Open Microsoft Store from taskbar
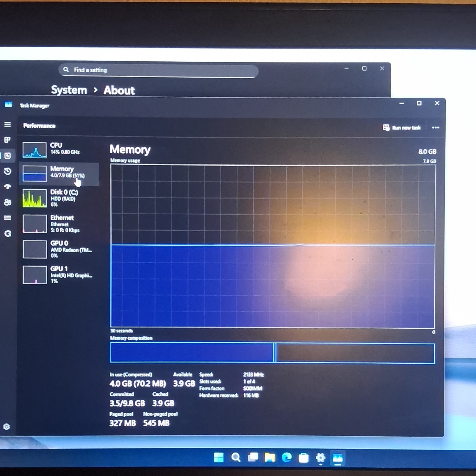This screenshot has width=476, height=476. (x=303, y=458)
